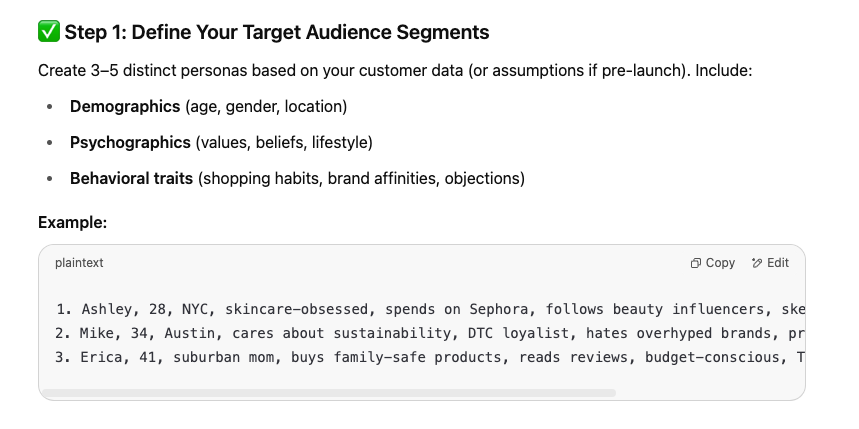
Task: Click the 'Create 3–5 distinct personas' sentence
Action: (395, 71)
